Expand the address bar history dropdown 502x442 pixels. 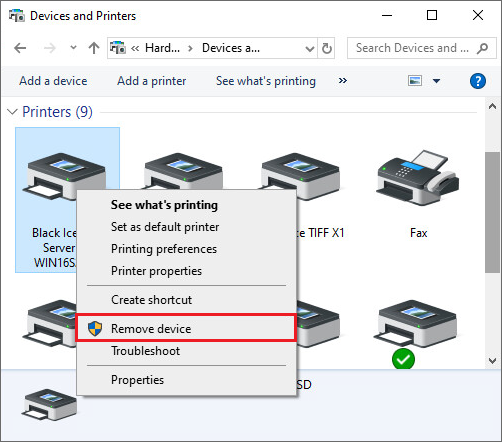tap(310, 49)
